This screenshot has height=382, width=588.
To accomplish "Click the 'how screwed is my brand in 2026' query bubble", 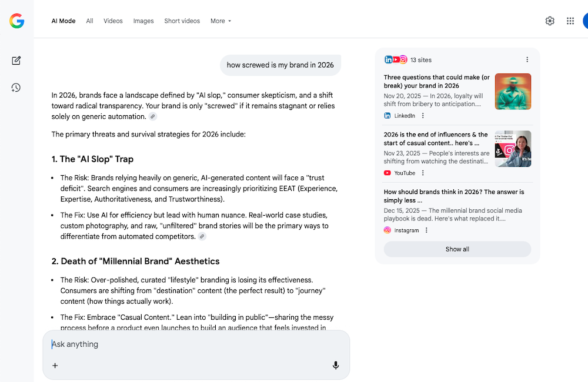I will (280, 65).
